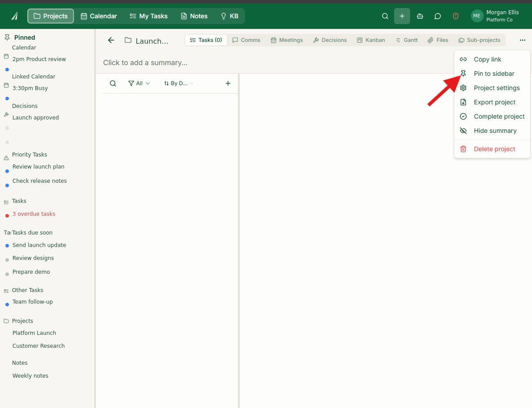Click the red shield alert icon
The image size is (532, 408).
pos(455,16)
